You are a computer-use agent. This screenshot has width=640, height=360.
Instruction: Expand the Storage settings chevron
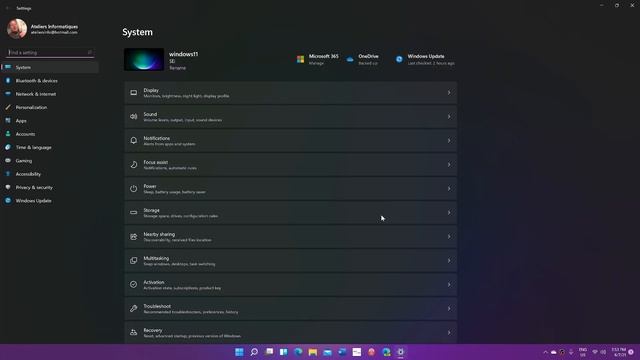point(449,213)
